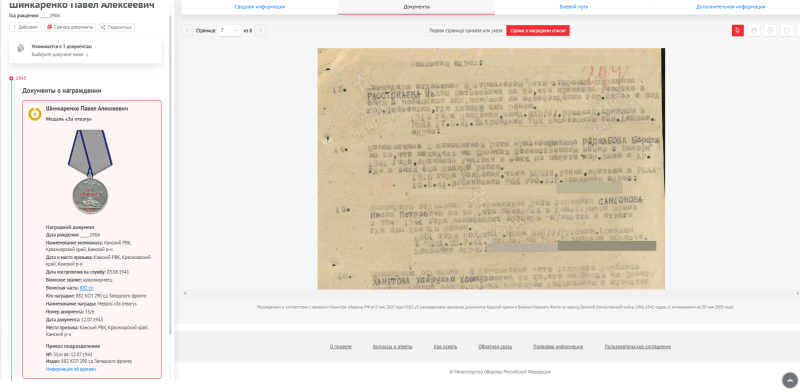This screenshot has height=392, width=800.
Task: Toggle 'Первая страница приказа или указа' view
Action: pos(464,31)
